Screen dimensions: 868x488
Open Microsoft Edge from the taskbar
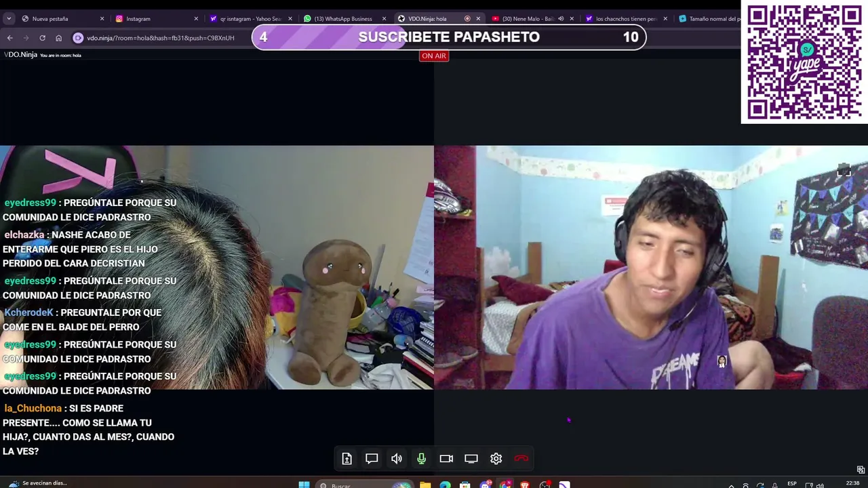[445, 485]
